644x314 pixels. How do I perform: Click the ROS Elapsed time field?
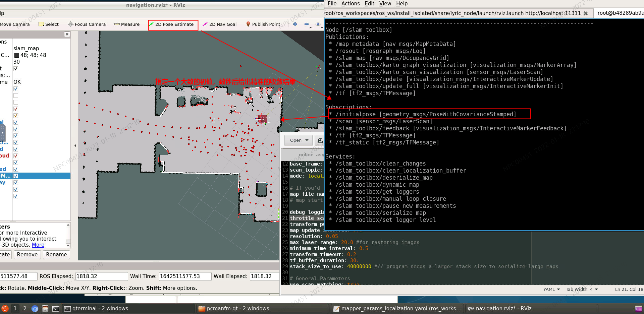pos(102,276)
